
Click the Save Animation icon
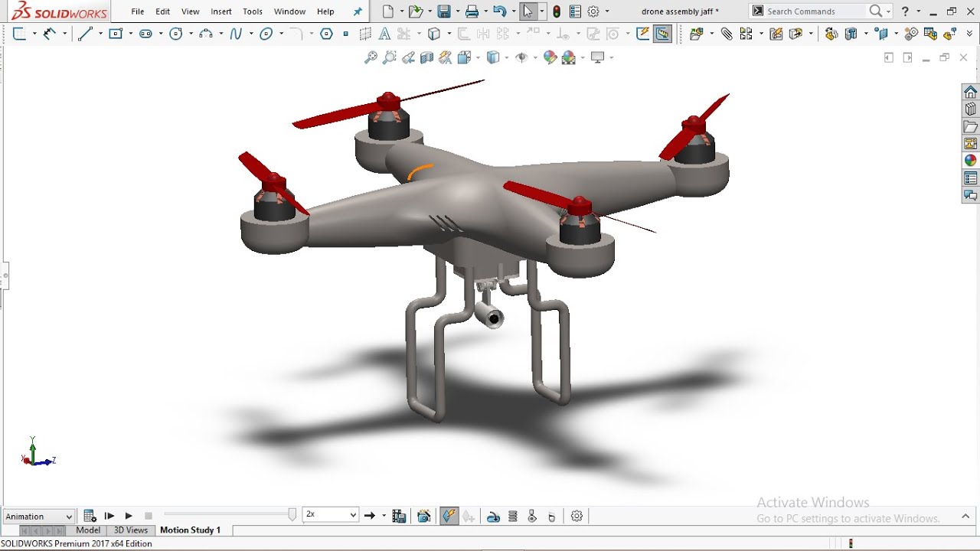point(399,517)
